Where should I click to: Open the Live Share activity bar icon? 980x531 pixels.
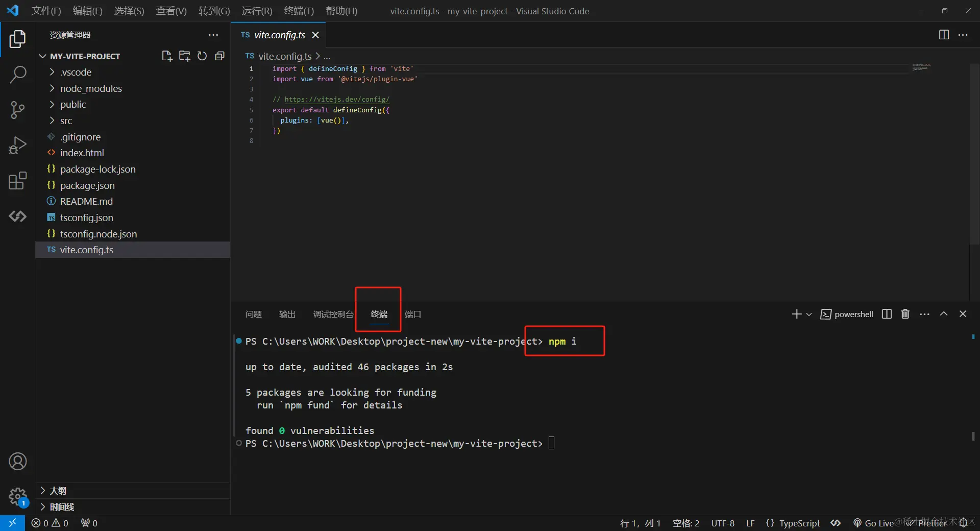(x=17, y=216)
